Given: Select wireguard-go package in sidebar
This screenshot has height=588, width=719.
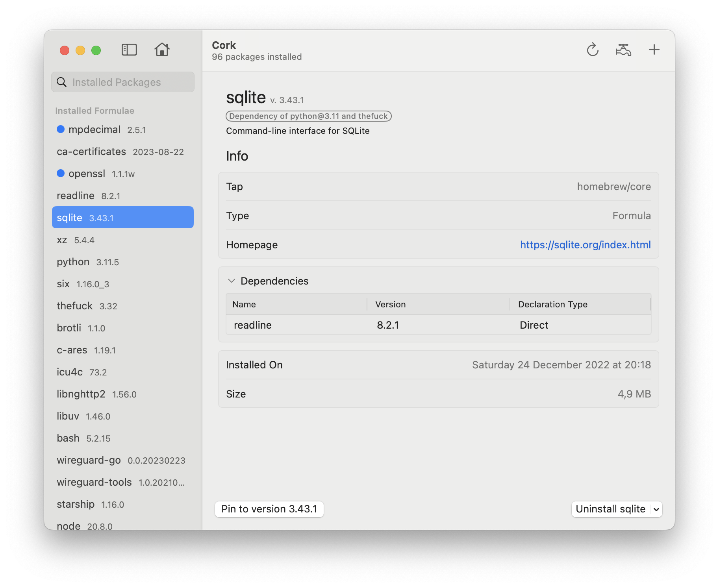Looking at the screenshot, I should [x=123, y=460].
